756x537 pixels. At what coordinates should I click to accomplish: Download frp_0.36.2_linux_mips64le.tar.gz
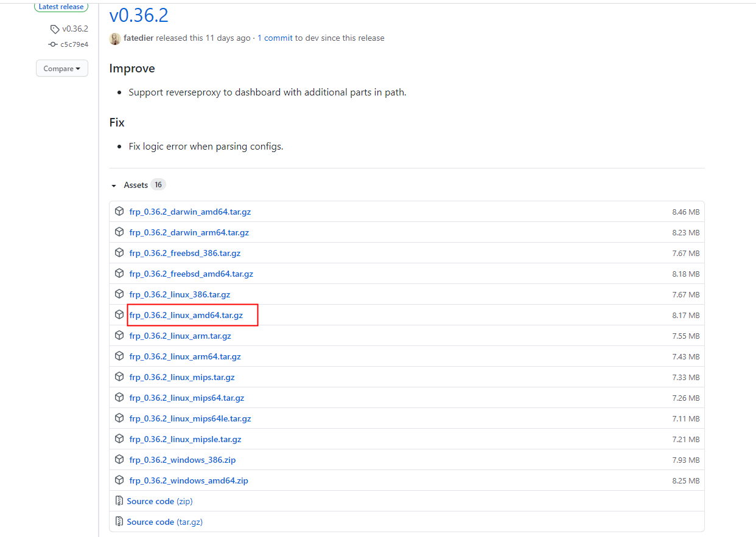[x=191, y=419]
